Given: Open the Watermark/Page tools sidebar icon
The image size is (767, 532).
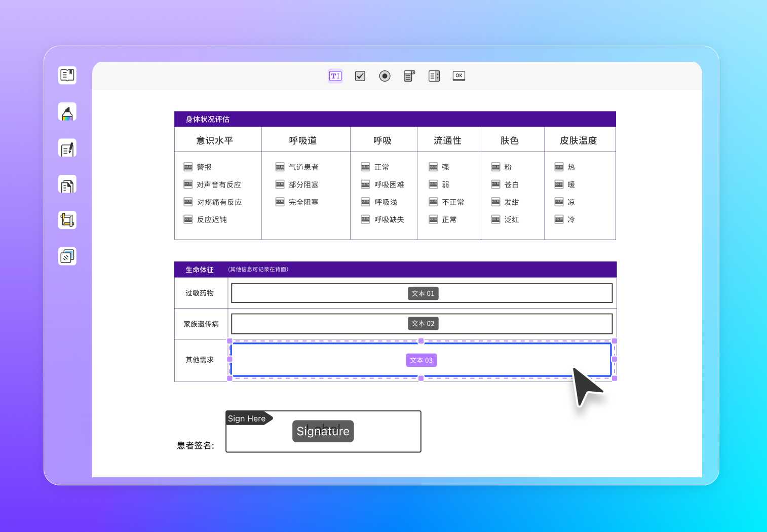Looking at the screenshot, I should (67, 257).
